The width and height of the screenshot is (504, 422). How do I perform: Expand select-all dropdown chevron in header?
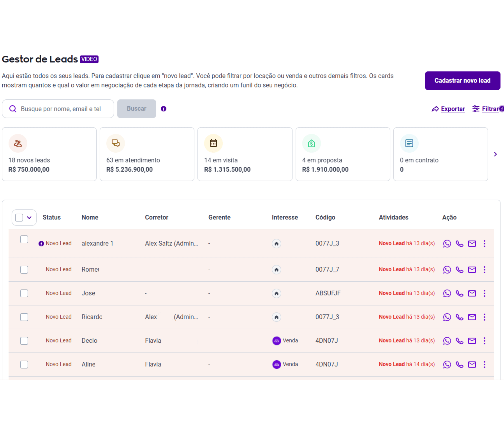coord(29,218)
